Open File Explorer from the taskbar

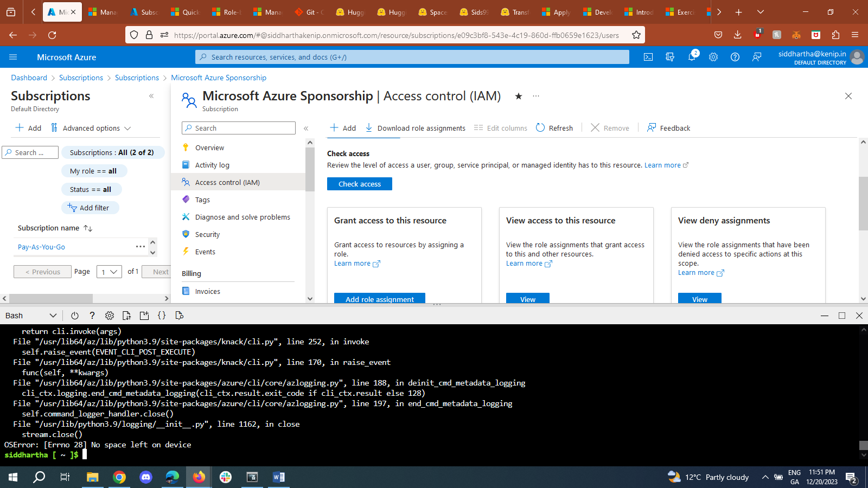[93, 477]
